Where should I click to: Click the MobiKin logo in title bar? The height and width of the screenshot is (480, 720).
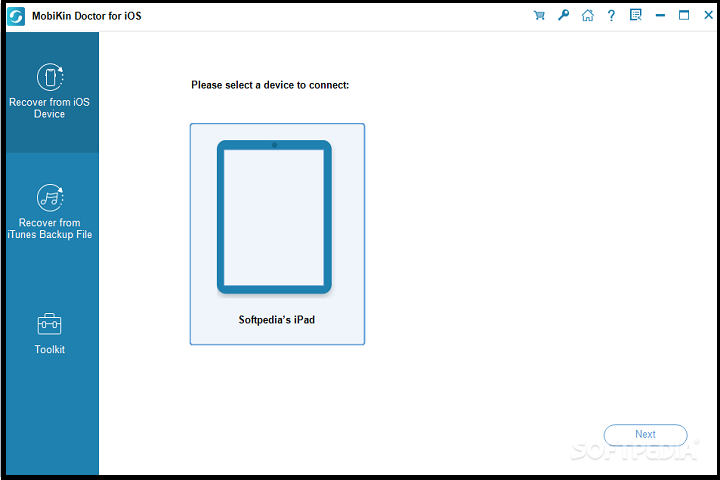coord(16,15)
